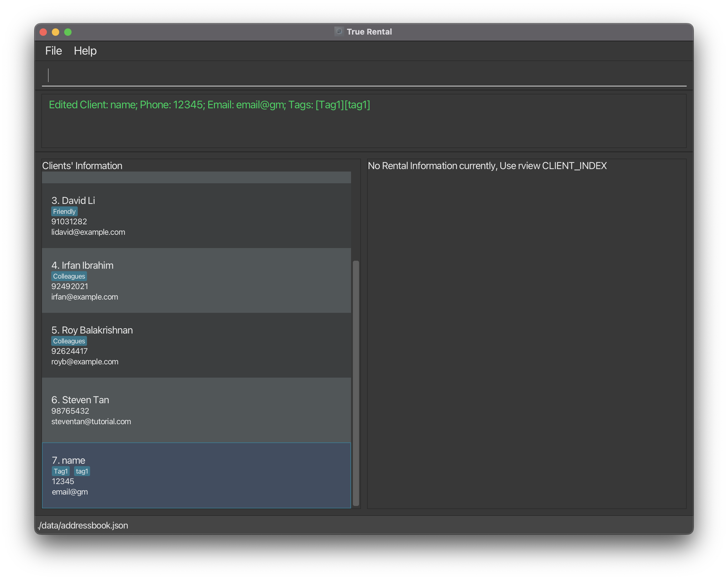Click Roy Balakrishnan's Colleagues tag
This screenshot has height=580, width=728.
tap(69, 341)
